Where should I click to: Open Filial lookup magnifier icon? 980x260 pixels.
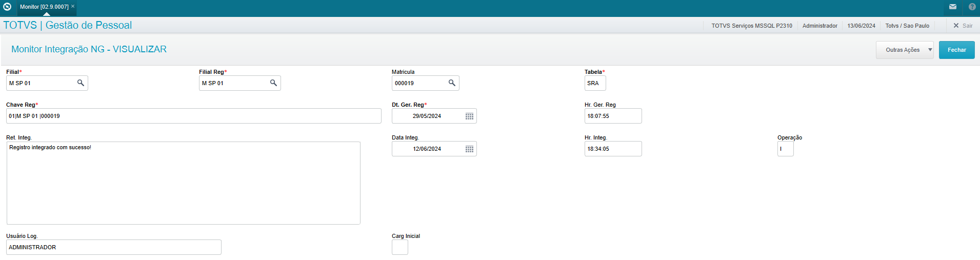point(81,83)
